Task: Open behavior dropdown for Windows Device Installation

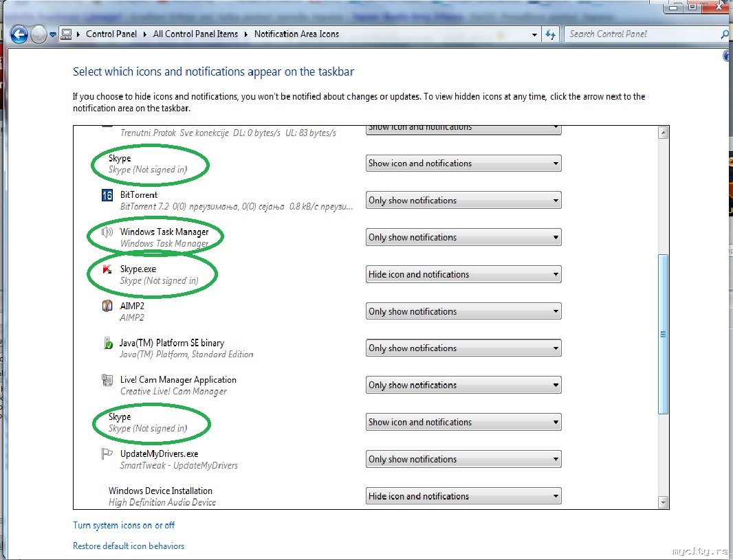Action: point(463,496)
